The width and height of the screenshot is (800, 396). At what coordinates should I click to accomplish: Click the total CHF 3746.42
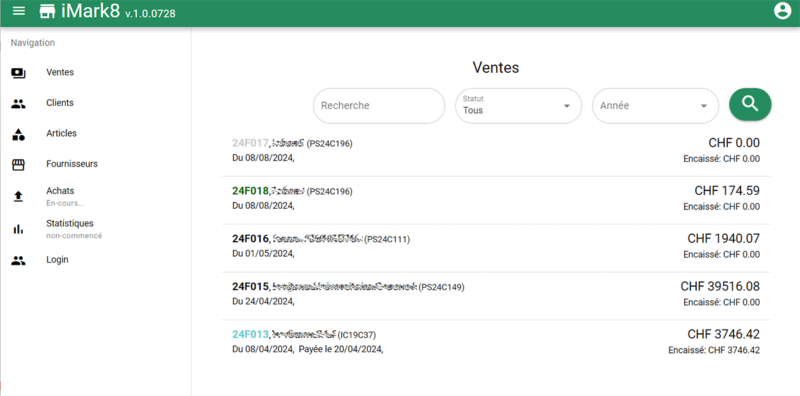(x=723, y=335)
